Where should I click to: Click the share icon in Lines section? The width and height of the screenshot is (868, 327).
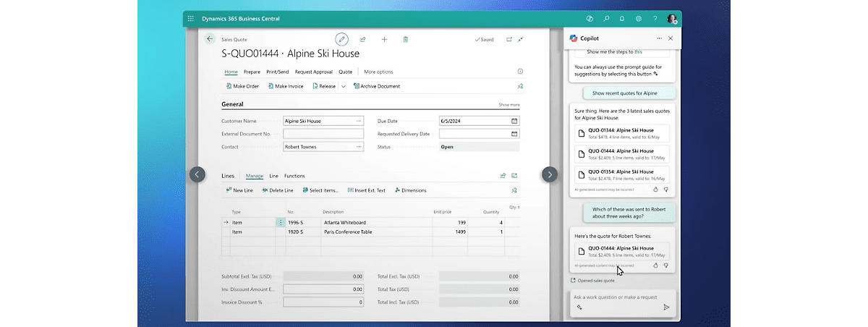pyautogui.click(x=503, y=175)
